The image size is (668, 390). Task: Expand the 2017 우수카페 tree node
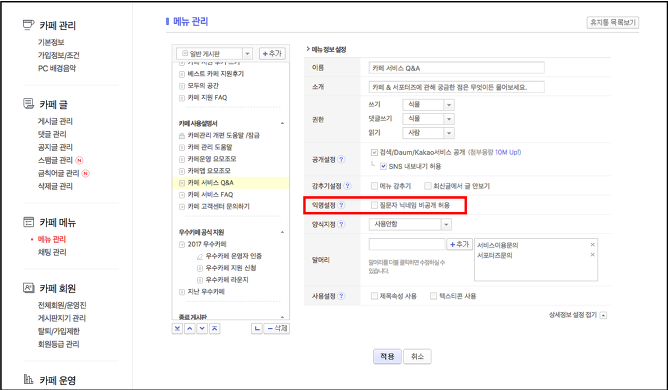pyautogui.click(x=182, y=245)
